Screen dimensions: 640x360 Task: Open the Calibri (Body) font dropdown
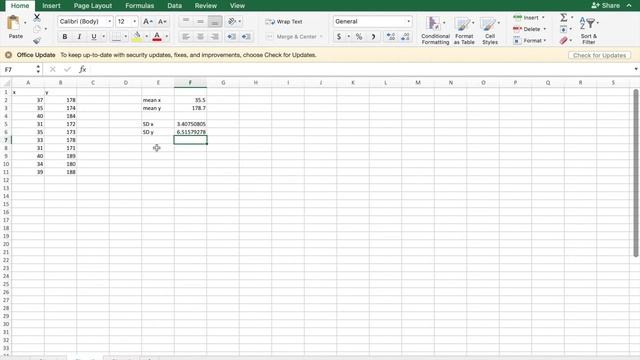click(85, 21)
